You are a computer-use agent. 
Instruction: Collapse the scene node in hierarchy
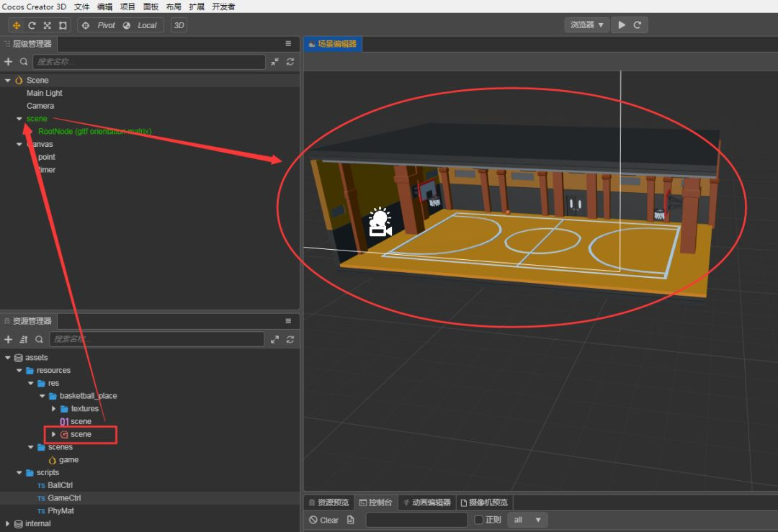point(19,118)
